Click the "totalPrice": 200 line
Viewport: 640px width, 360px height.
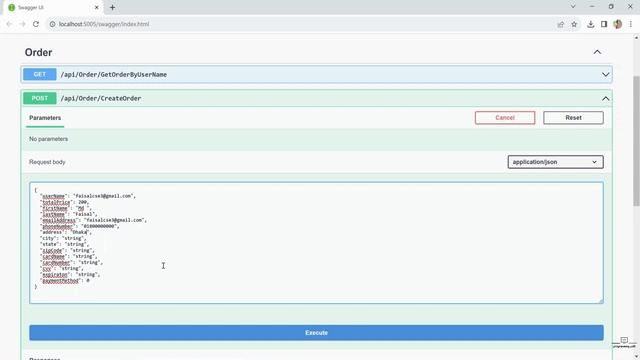pyautogui.click(x=64, y=202)
